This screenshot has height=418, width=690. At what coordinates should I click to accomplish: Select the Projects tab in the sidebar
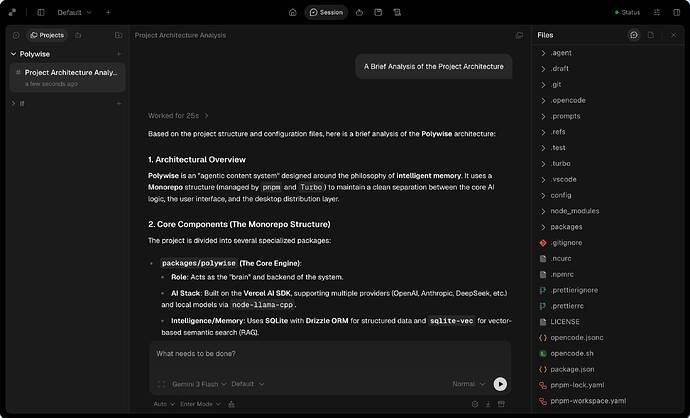(47, 35)
